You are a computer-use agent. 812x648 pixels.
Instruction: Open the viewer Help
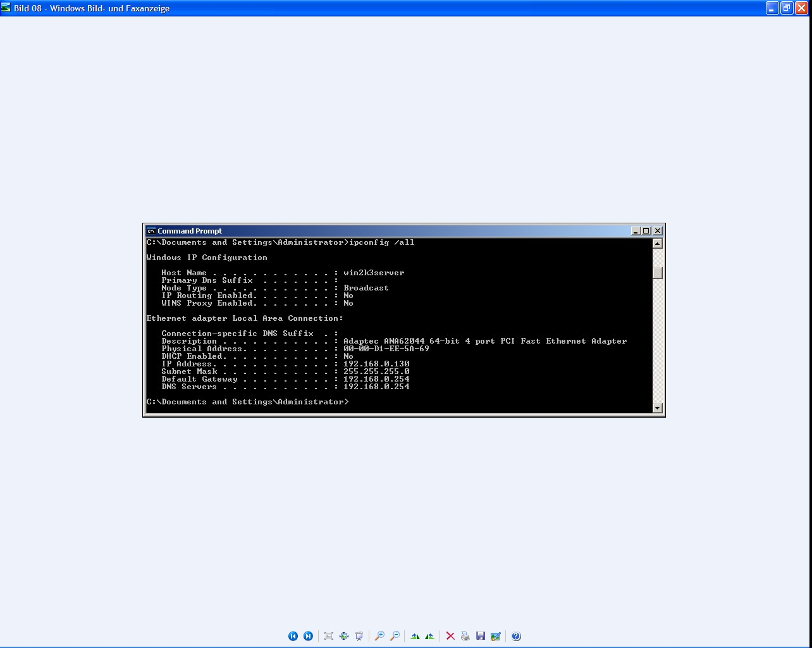tap(516, 636)
